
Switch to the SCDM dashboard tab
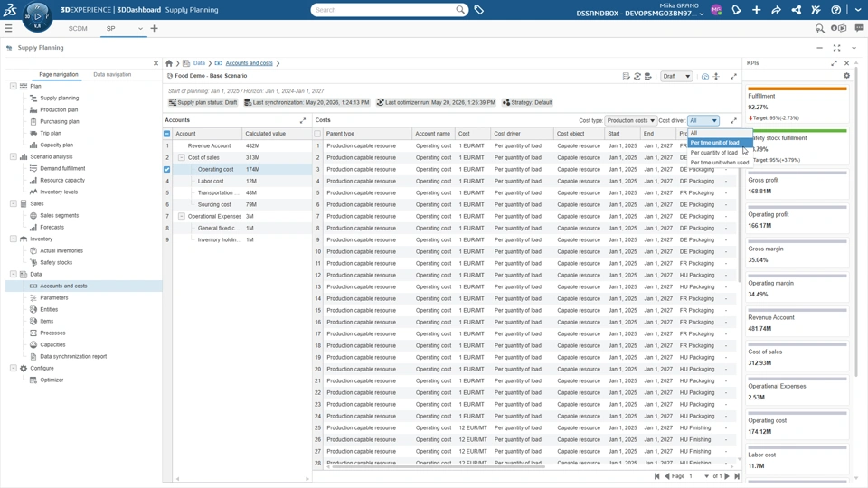click(x=78, y=28)
